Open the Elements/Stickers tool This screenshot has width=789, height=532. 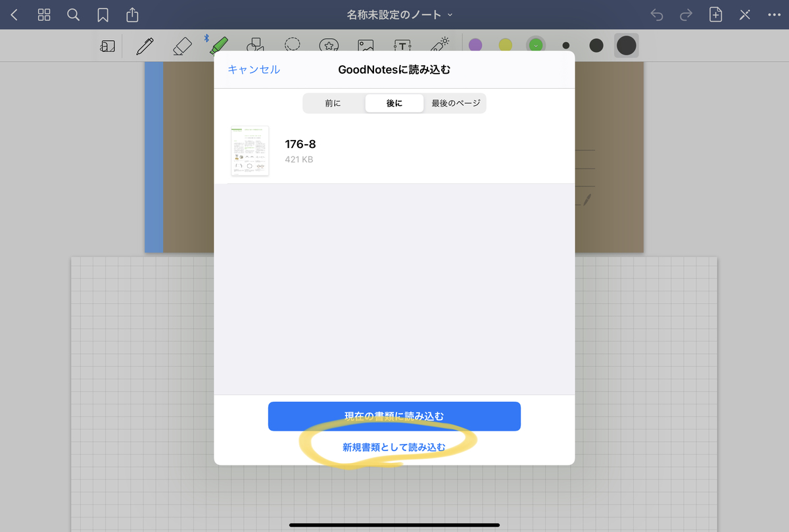point(329,45)
